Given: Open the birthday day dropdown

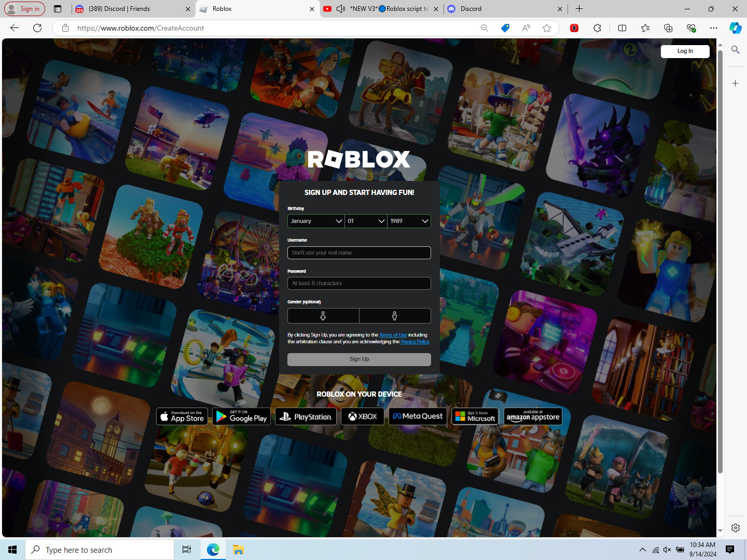Looking at the screenshot, I should pos(366,221).
